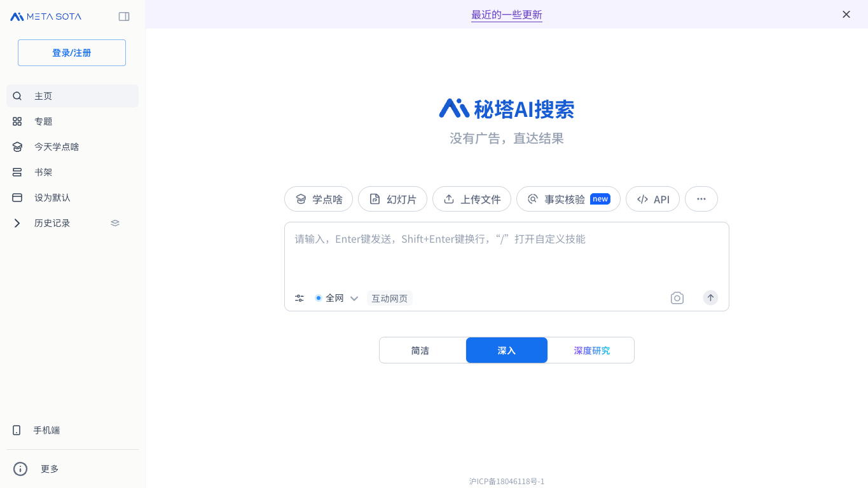
Task: Collapse the sidebar panel icon
Action: click(124, 17)
